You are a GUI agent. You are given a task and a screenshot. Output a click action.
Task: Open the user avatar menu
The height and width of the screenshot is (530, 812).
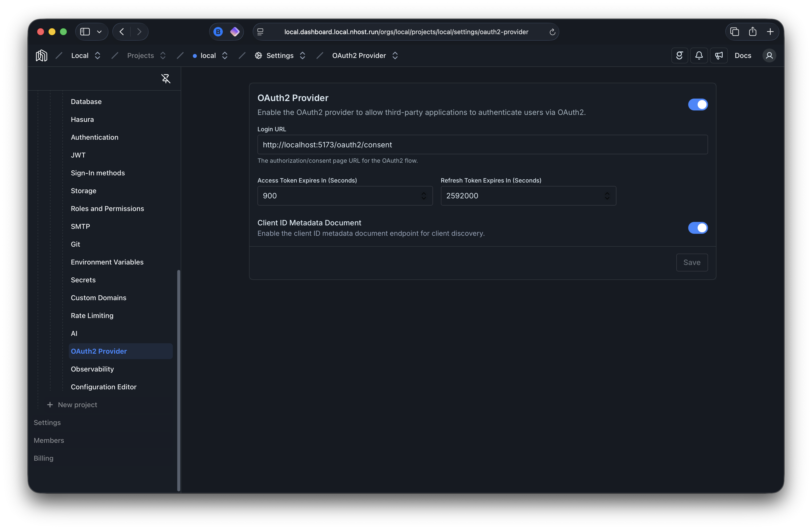pos(769,55)
